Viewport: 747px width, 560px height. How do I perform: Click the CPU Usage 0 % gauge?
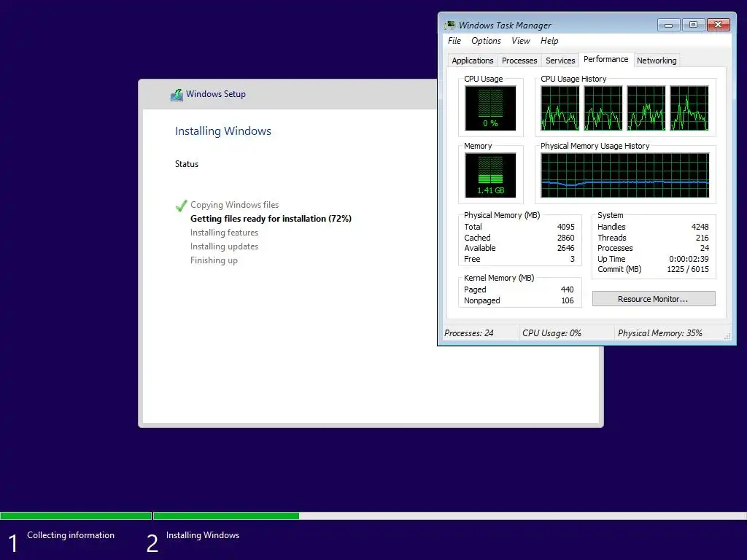490,108
